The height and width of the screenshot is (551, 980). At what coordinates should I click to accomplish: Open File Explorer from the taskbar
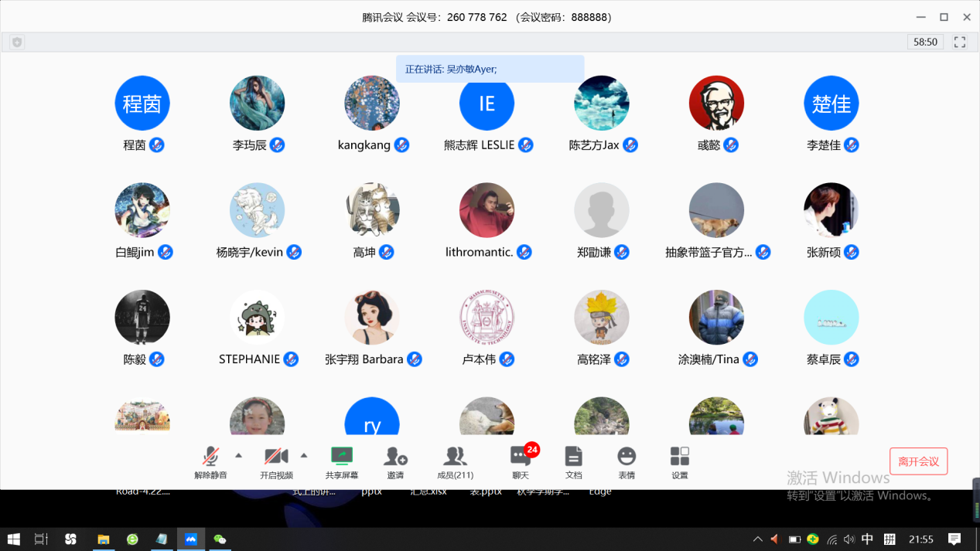tap(102, 539)
